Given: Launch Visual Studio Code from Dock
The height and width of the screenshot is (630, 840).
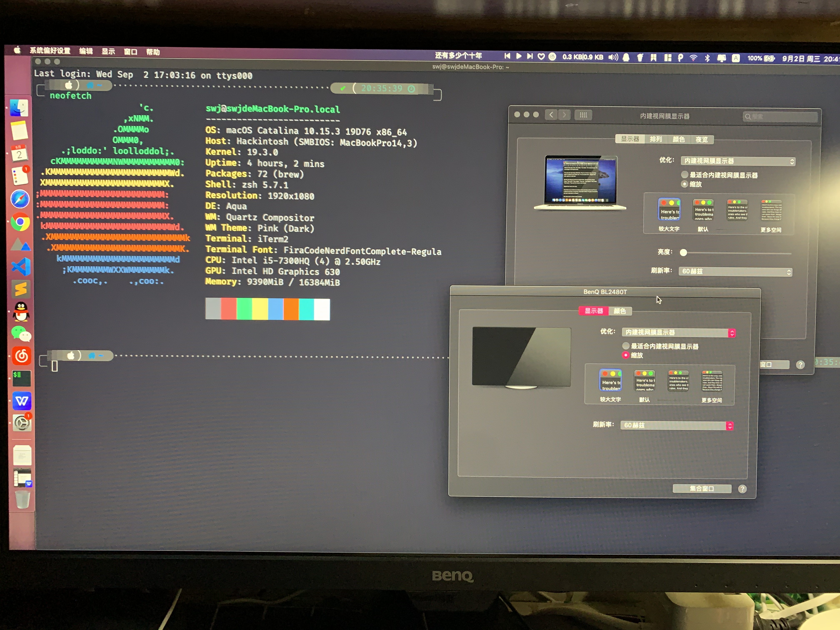Looking at the screenshot, I should tap(21, 266).
